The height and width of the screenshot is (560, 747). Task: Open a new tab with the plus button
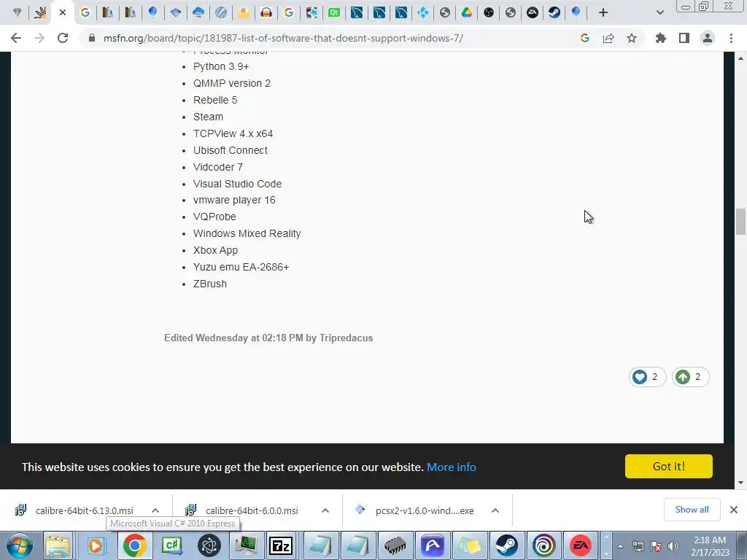[x=603, y=13]
